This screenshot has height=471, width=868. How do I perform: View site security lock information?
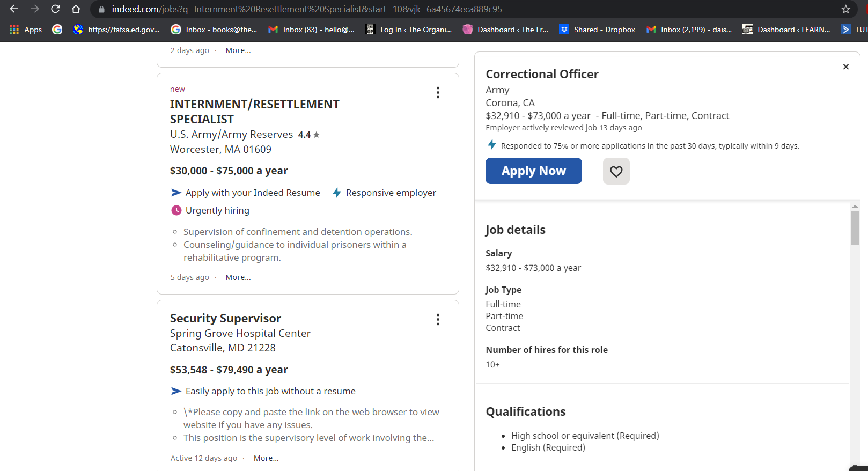(x=101, y=9)
